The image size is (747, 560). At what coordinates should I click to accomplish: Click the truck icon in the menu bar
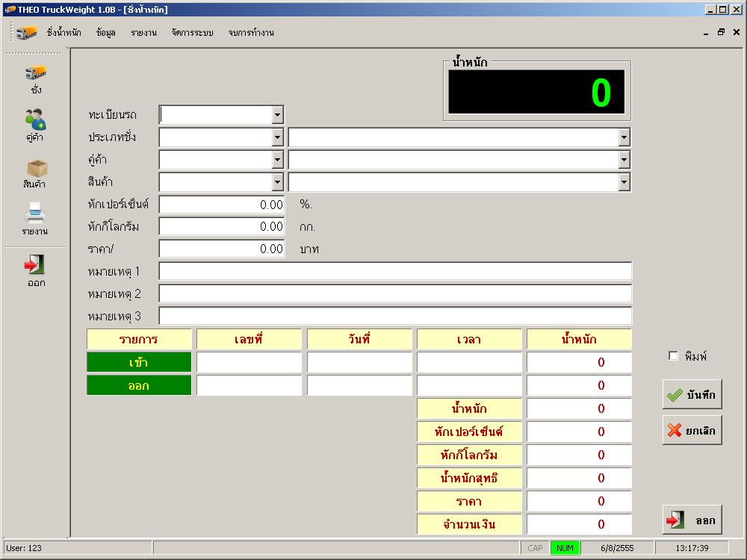coord(26,32)
